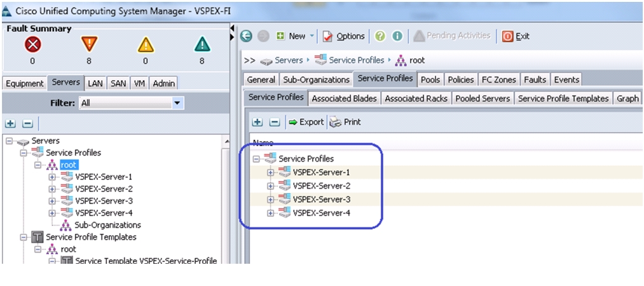Expand all in Service Profiles table toolbar
The image size is (644, 286).
257,122
